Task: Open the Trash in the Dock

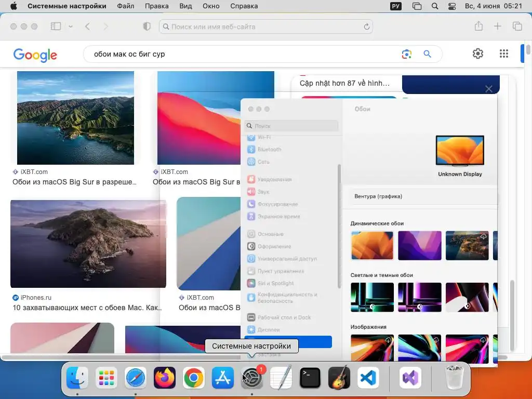Action: pyautogui.click(x=454, y=378)
